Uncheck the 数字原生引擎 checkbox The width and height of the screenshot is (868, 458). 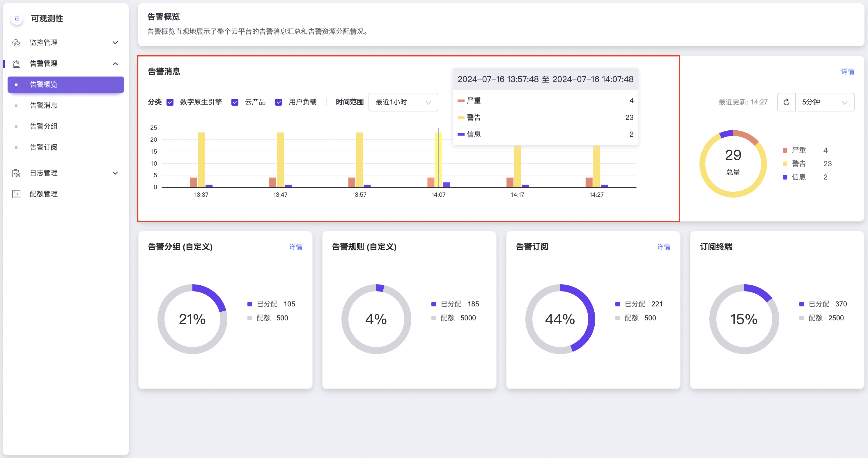(170, 102)
